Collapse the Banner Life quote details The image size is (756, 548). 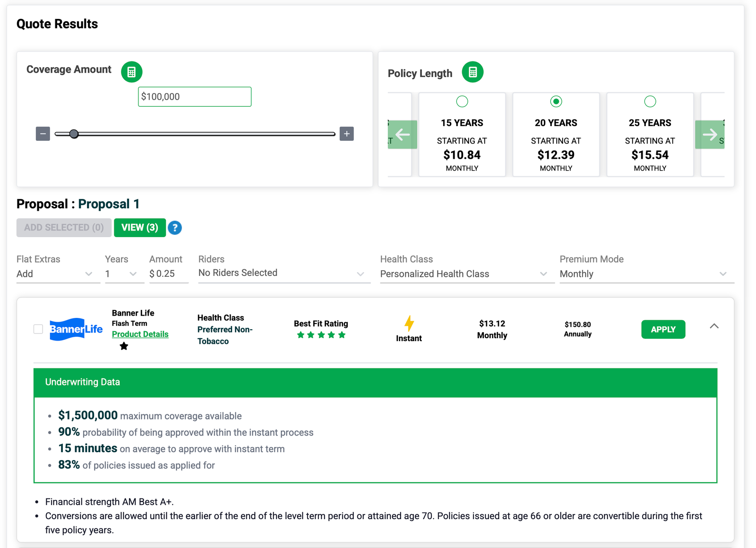714,326
